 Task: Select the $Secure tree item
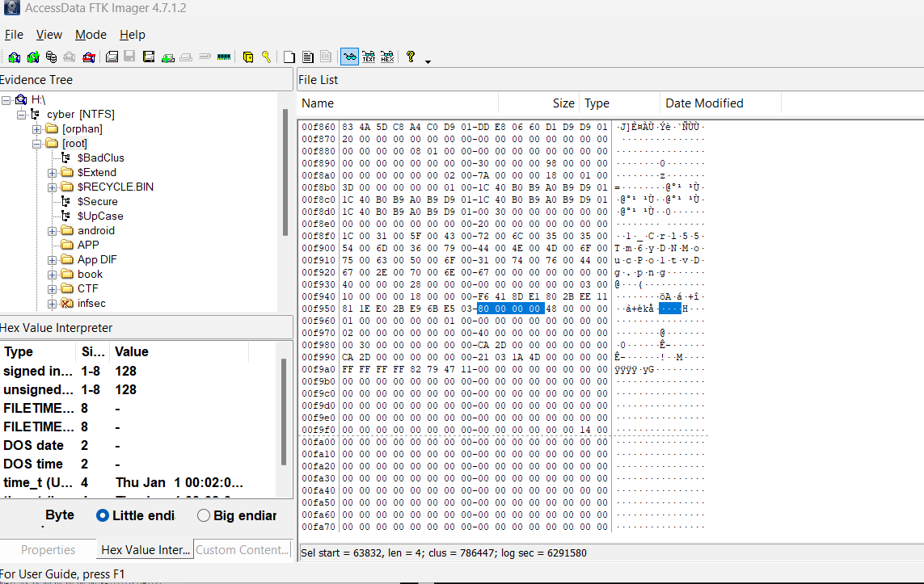coord(97,201)
